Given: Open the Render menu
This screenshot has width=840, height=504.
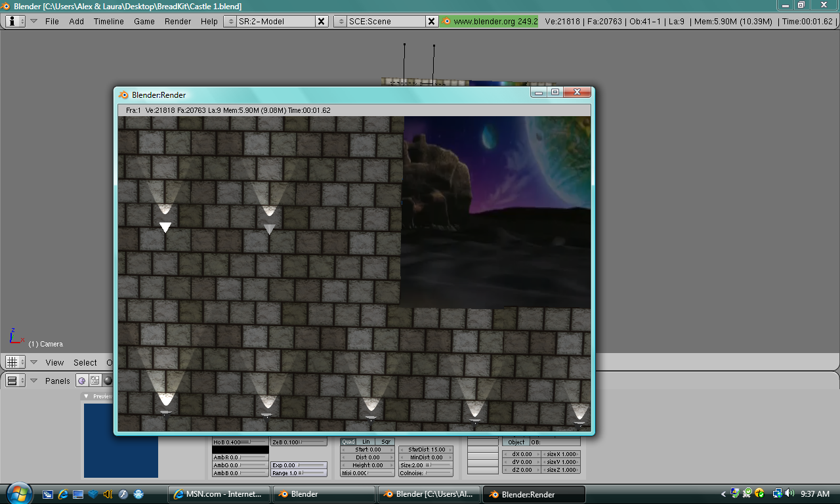Looking at the screenshot, I should tap(178, 21).
